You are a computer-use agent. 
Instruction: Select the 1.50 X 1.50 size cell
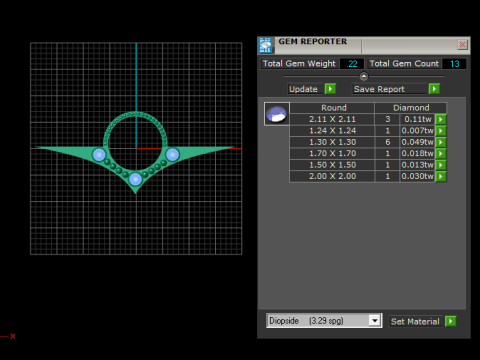click(332, 165)
